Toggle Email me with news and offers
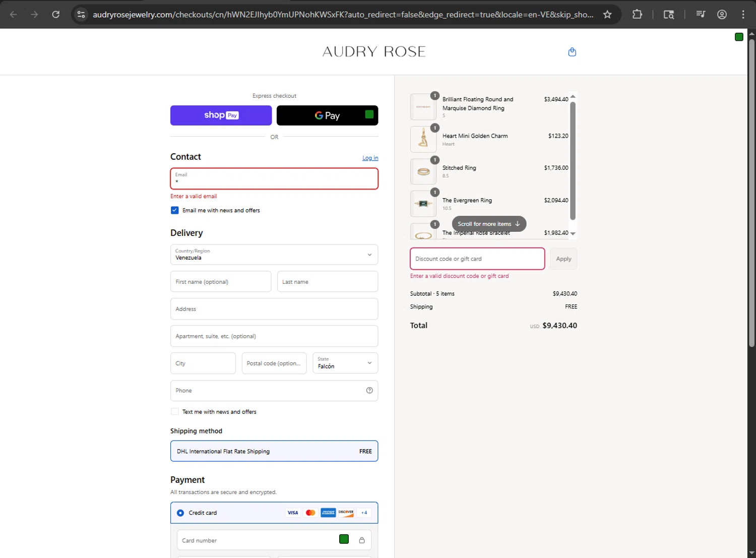The height and width of the screenshot is (558, 756). [x=174, y=210]
